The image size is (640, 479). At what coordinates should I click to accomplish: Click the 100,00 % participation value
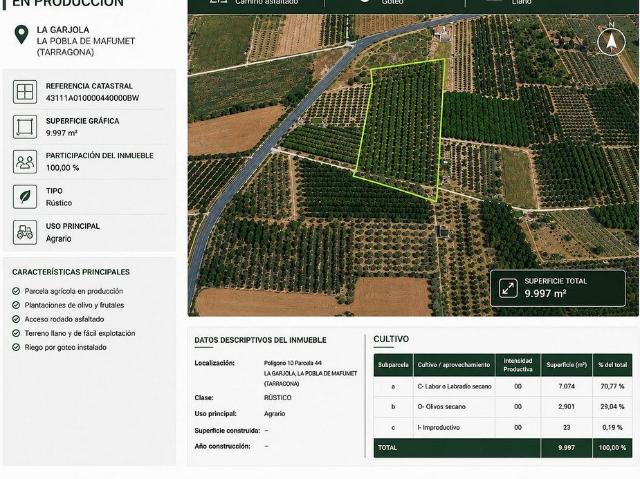62,168
